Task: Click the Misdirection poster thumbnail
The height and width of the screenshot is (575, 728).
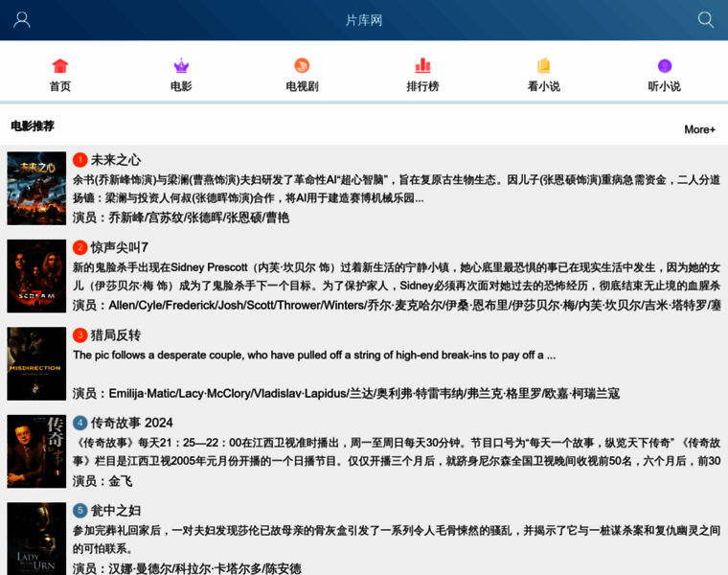Action: 36,363
